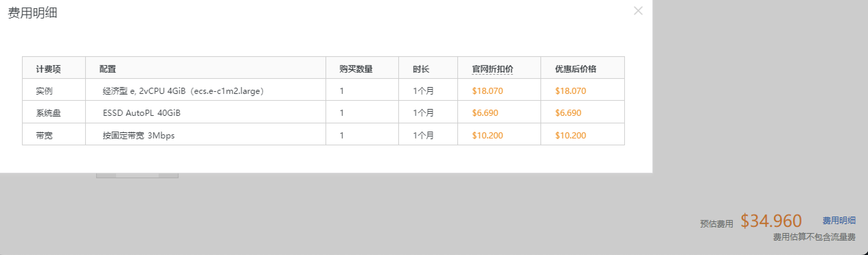Screen dimensions: 868x255
Task: Click the 时长 column header
Action: tap(421, 69)
